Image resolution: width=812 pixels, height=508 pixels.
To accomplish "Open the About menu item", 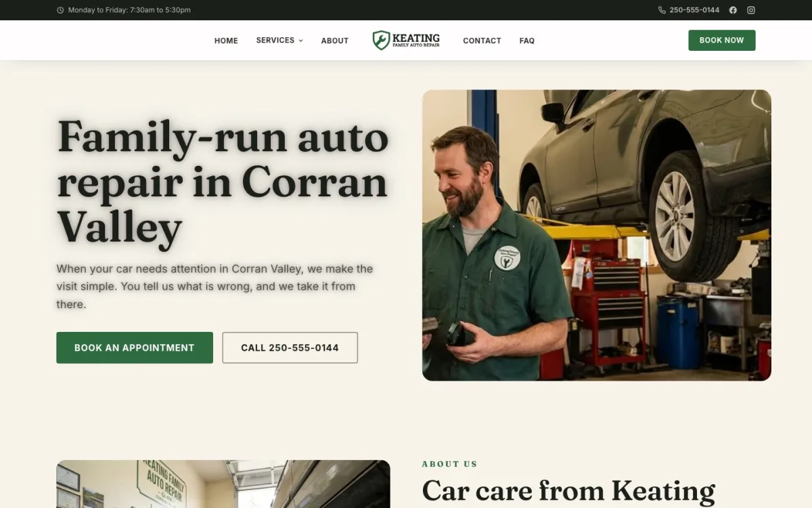I will 335,41.
